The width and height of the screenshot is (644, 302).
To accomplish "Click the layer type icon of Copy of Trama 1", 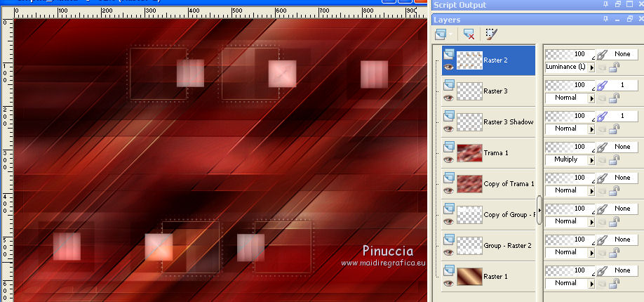I will point(448,176).
